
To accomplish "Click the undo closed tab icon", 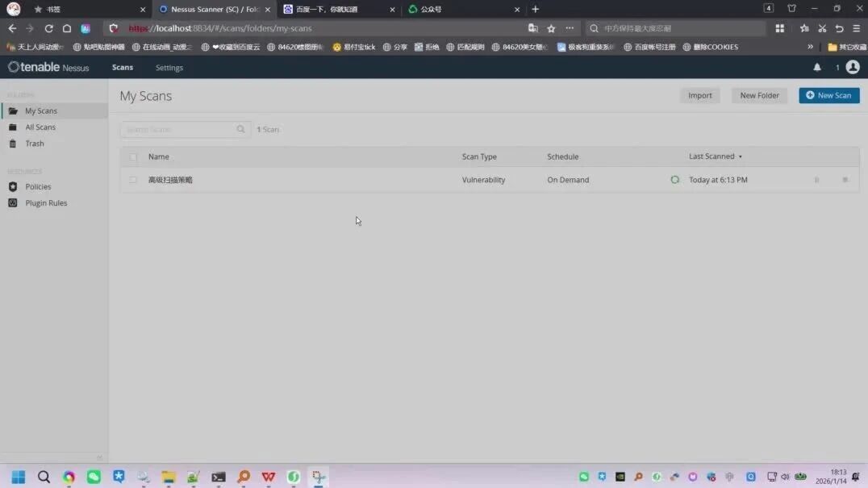I will pos(839,28).
